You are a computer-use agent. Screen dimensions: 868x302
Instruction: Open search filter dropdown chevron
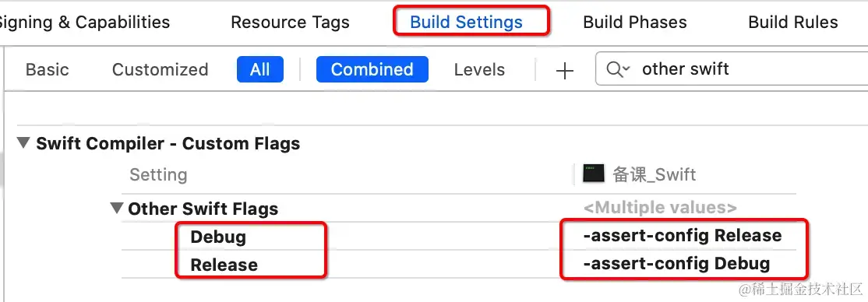[626, 68]
